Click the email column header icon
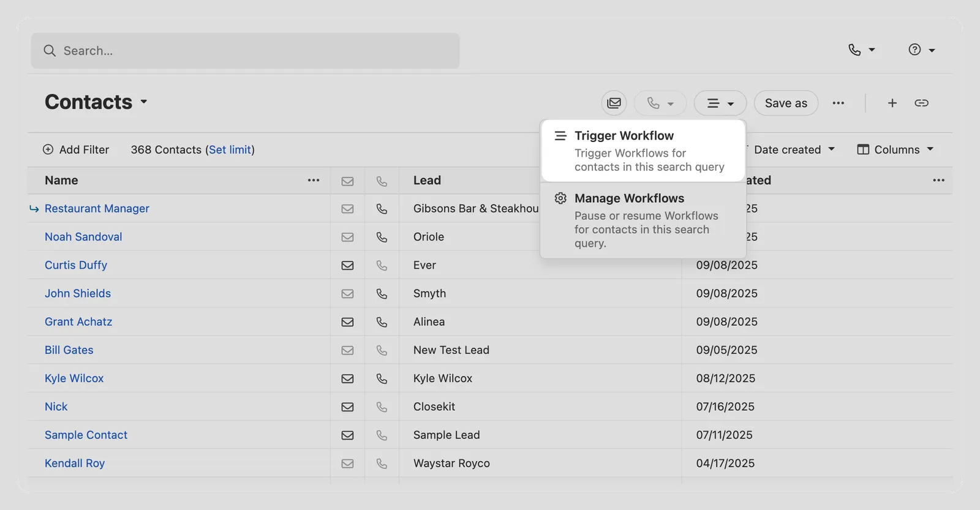 [x=347, y=181]
